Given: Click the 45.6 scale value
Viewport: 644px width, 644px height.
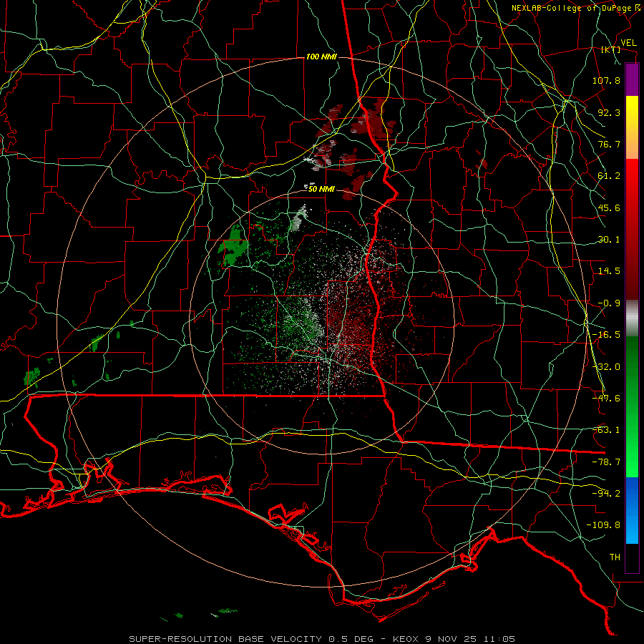Looking at the screenshot, I should pos(609,208).
